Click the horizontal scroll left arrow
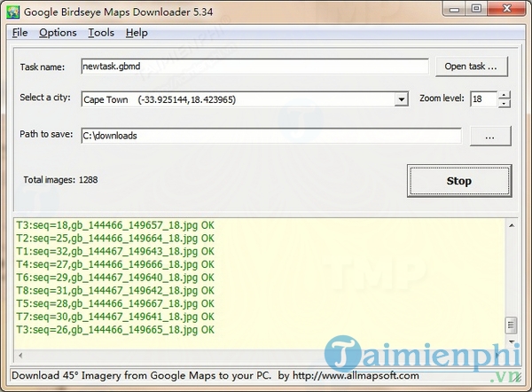The image size is (532, 392). click(20, 356)
